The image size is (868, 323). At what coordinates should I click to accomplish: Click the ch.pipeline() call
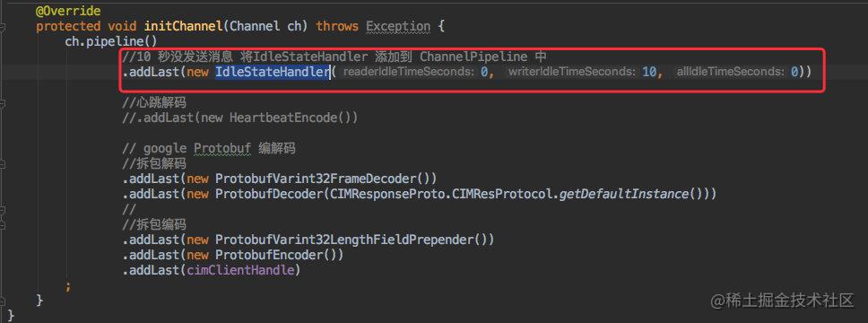point(111,41)
